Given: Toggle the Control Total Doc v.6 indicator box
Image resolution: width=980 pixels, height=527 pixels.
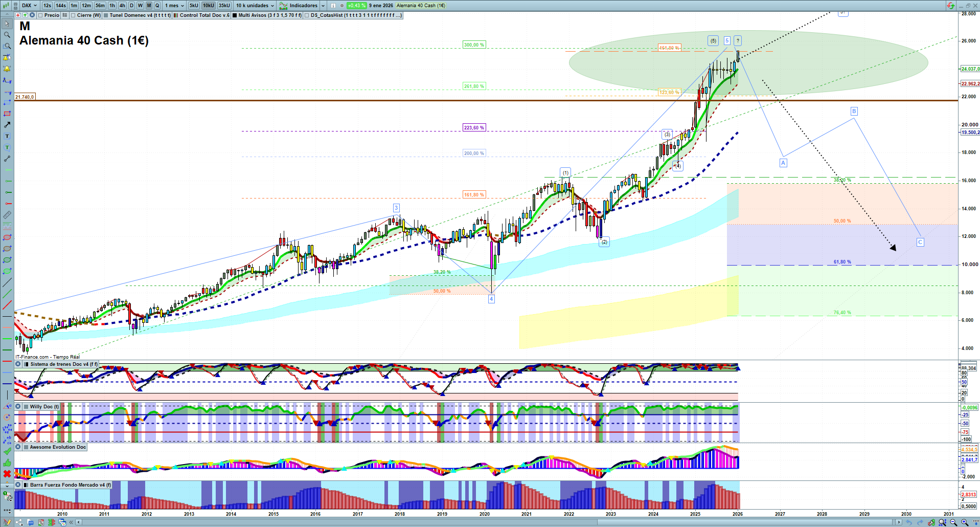Looking at the screenshot, I should [176, 15].
